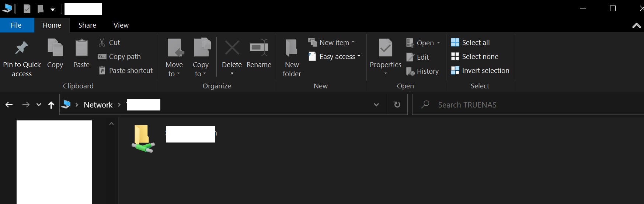Image resolution: width=644 pixels, height=204 pixels.
Task: Click the Delete icon in Organize group
Action: click(232, 48)
